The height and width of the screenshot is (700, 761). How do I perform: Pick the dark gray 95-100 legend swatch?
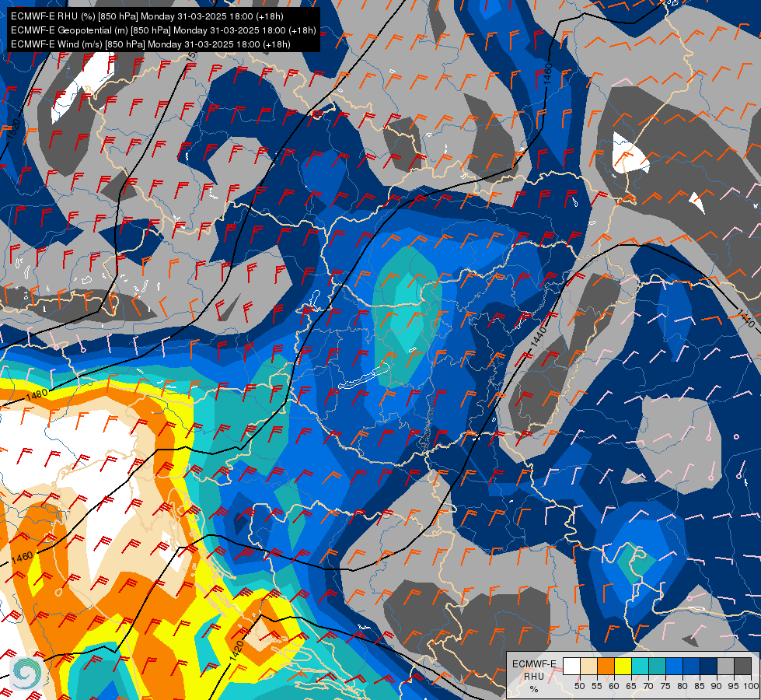(x=742, y=666)
